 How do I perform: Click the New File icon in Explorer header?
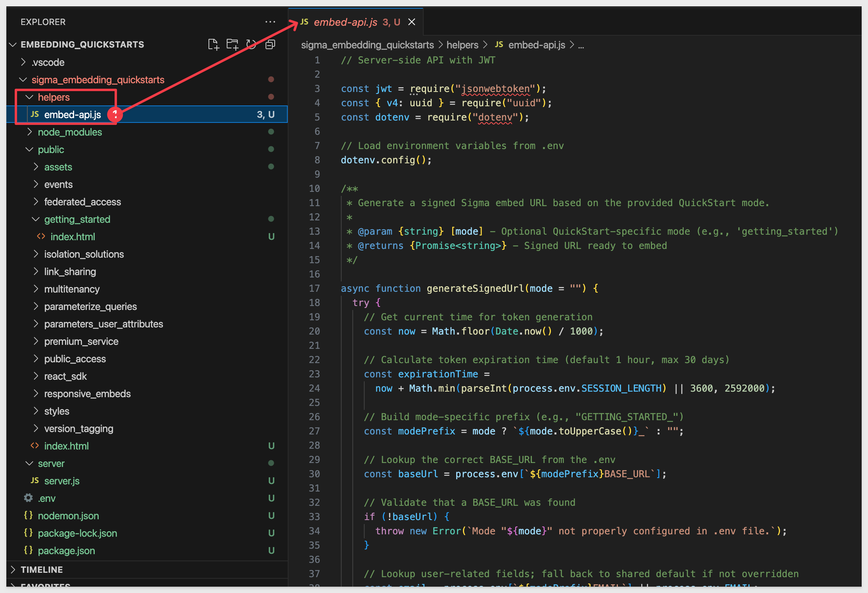click(213, 44)
